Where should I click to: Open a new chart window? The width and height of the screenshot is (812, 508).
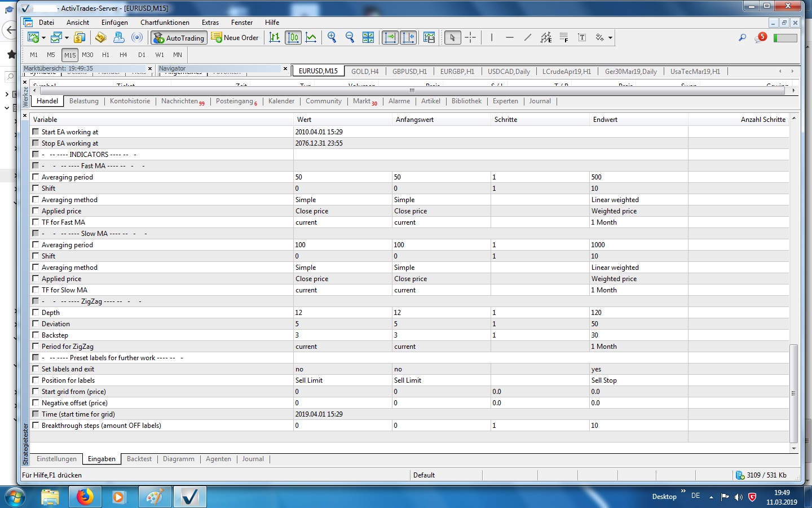click(33, 38)
